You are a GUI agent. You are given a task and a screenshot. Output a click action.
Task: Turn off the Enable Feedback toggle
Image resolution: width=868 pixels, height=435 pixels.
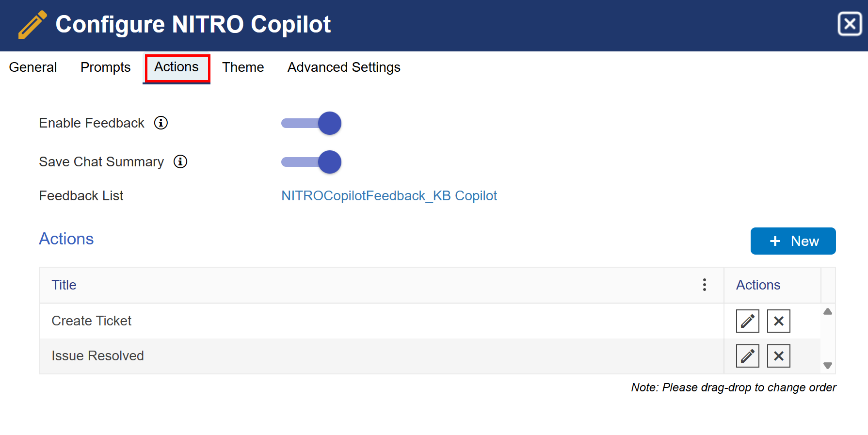point(311,123)
